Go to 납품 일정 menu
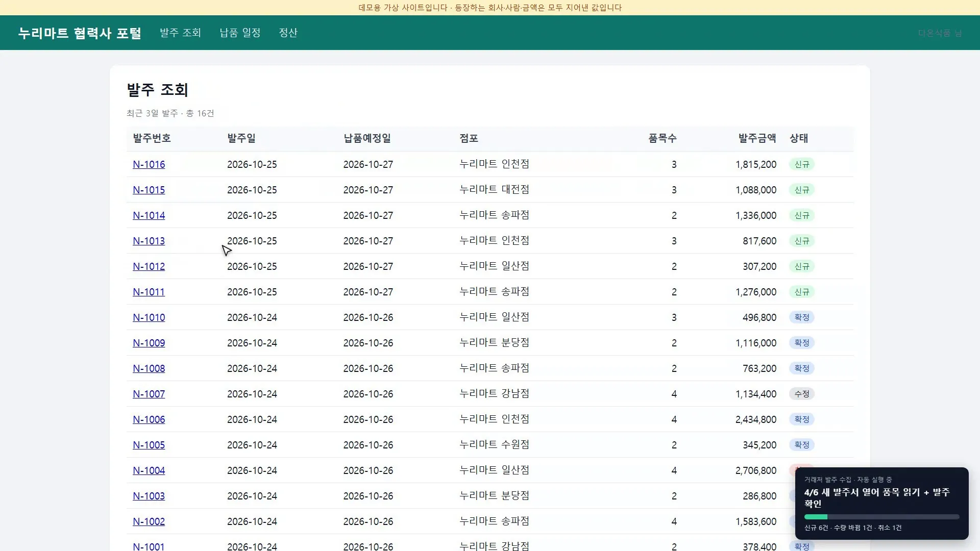The width and height of the screenshot is (980, 551). tap(240, 33)
